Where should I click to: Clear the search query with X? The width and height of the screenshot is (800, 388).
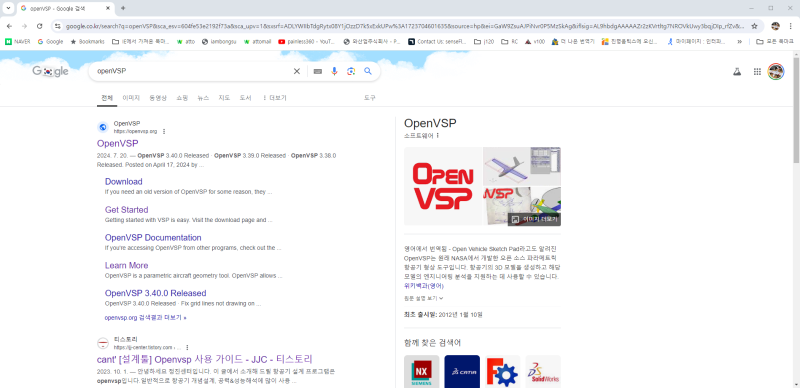(x=296, y=71)
